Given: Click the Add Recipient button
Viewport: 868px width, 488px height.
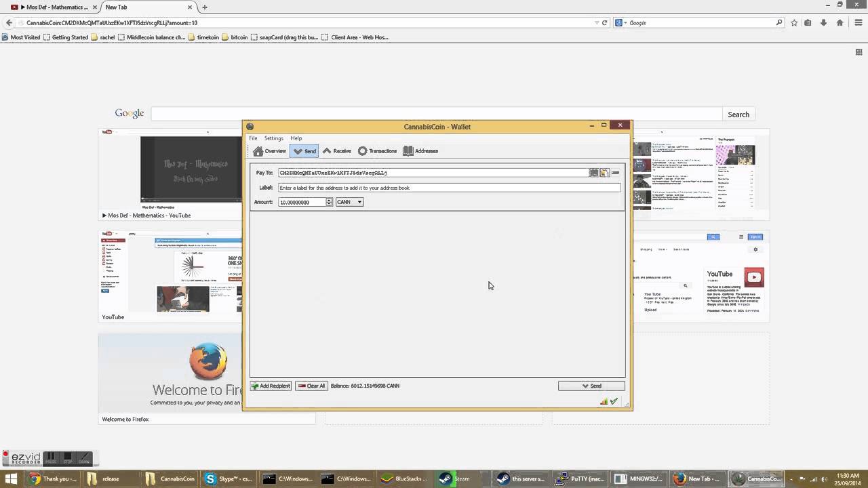Looking at the screenshot, I should click(x=271, y=386).
